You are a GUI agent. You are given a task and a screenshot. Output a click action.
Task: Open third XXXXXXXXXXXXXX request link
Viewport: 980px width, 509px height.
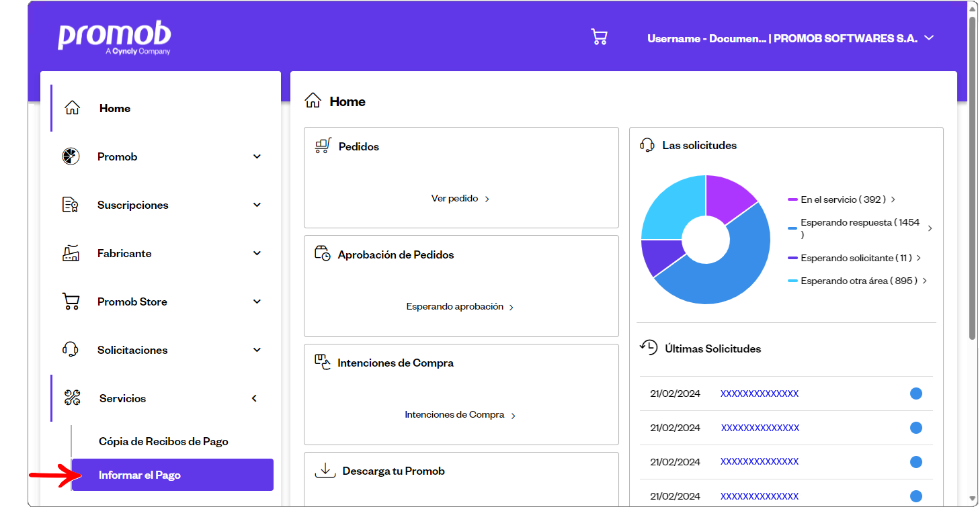tap(760, 462)
